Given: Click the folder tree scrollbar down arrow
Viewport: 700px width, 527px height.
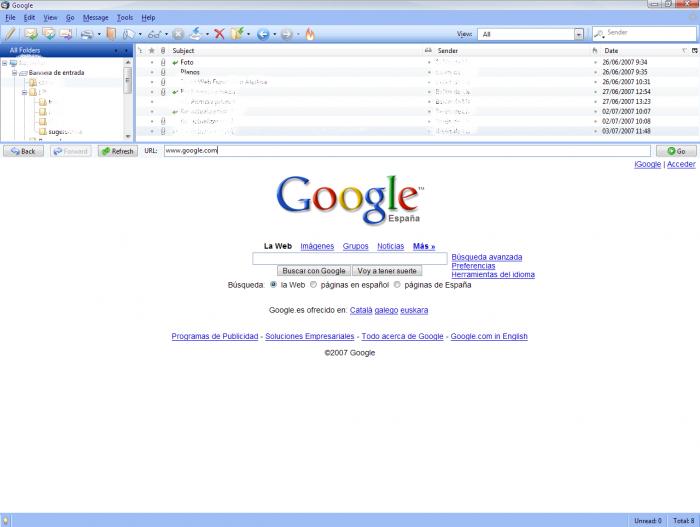Looking at the screenshot, I should coord(128,136).
